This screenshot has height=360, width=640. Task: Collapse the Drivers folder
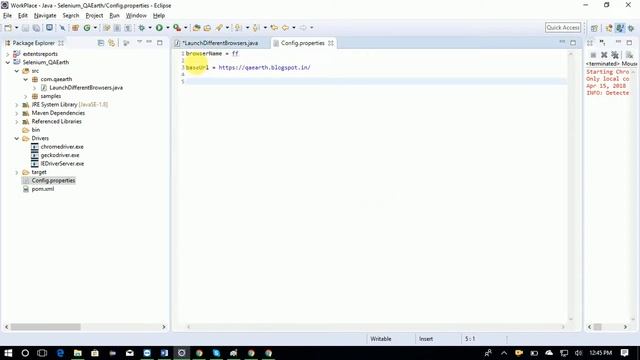(x=17, y=138)
